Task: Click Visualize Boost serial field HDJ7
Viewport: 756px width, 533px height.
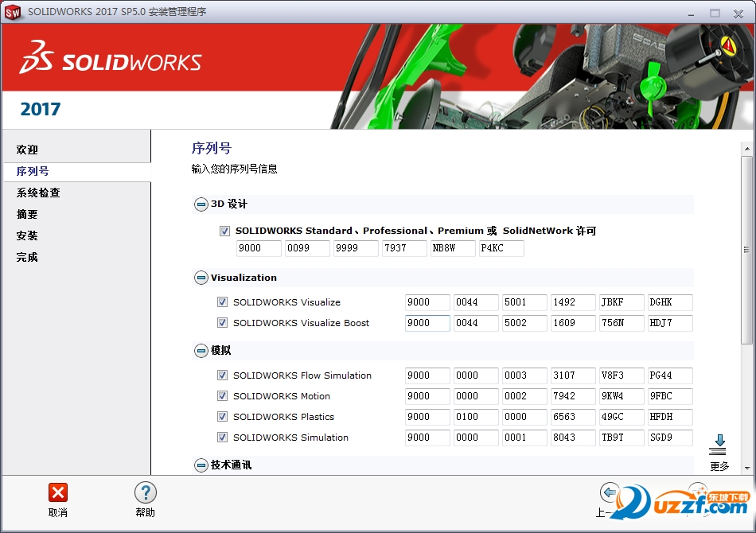Action: click(670, 323)
